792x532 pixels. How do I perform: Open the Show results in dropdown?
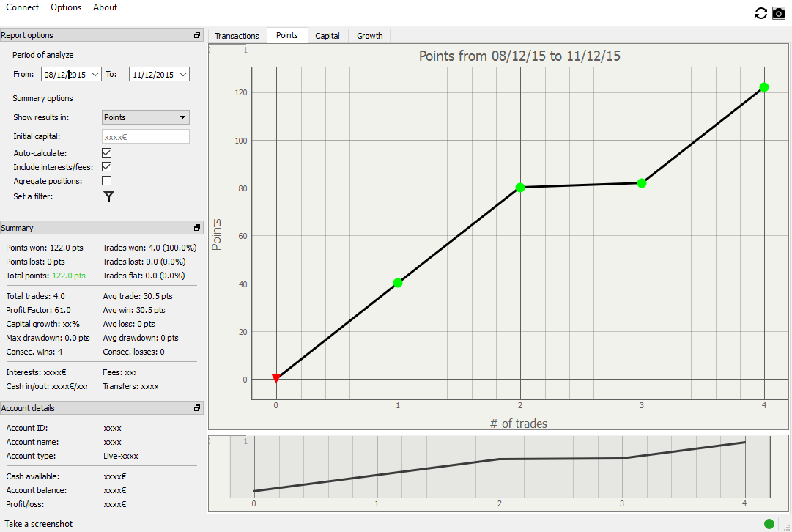(146, 117)
